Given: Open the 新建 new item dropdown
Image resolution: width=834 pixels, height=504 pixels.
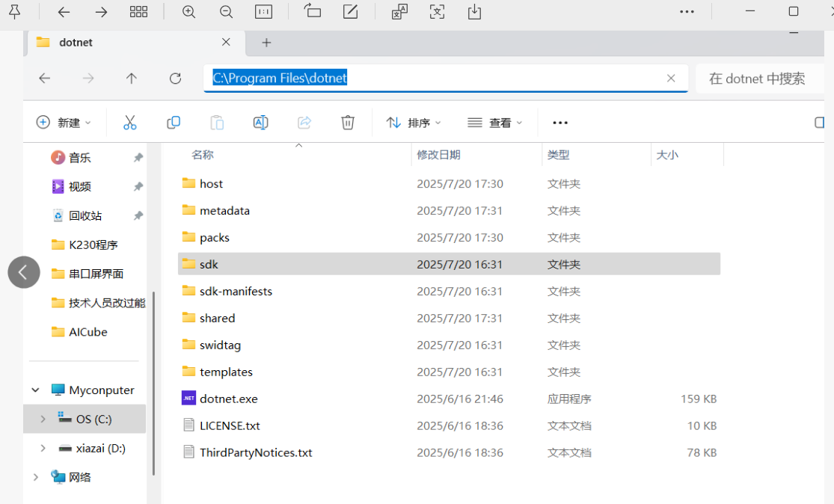Looking at the screenshot, I should (x=64, y=123).
